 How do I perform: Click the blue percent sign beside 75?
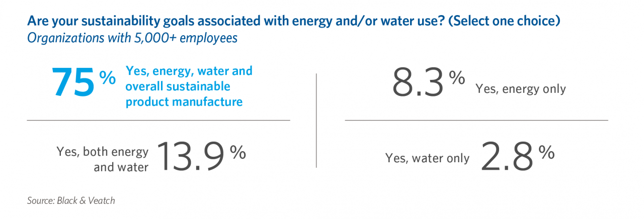click(x=107, y=78)
